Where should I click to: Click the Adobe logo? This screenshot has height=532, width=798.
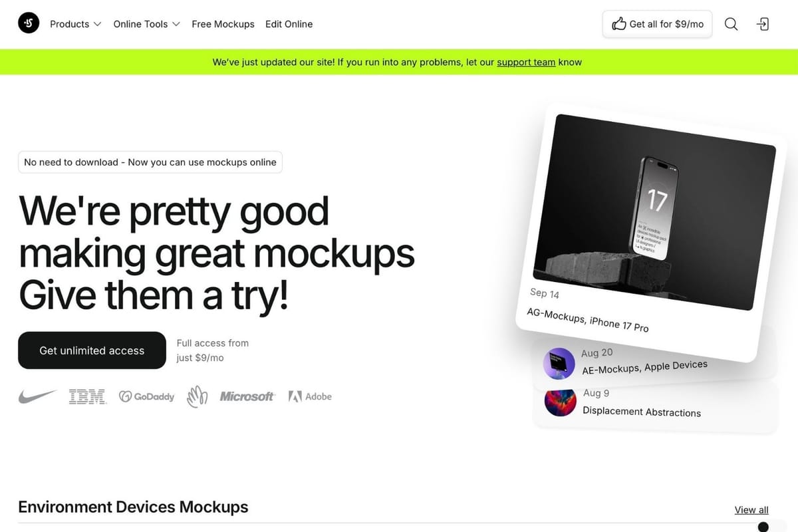click(310, 396)
